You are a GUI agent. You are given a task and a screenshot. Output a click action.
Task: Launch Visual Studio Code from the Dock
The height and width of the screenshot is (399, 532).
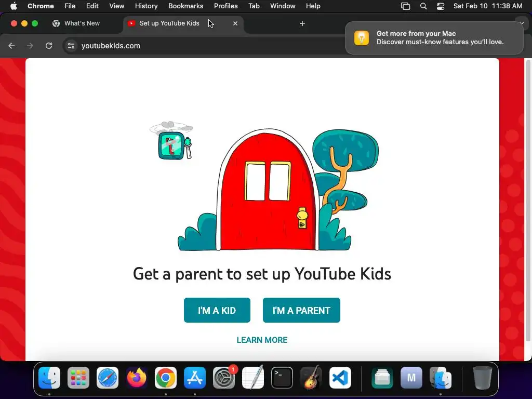[340, 378]
